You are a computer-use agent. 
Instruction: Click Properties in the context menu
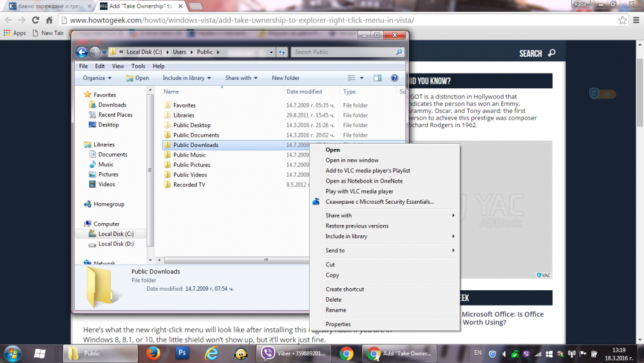pos(338,324)
